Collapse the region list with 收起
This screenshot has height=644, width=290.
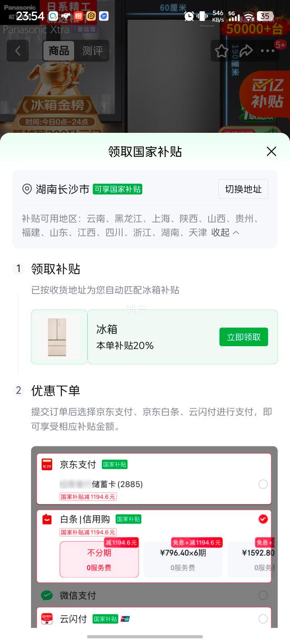[x=225, y=232]
